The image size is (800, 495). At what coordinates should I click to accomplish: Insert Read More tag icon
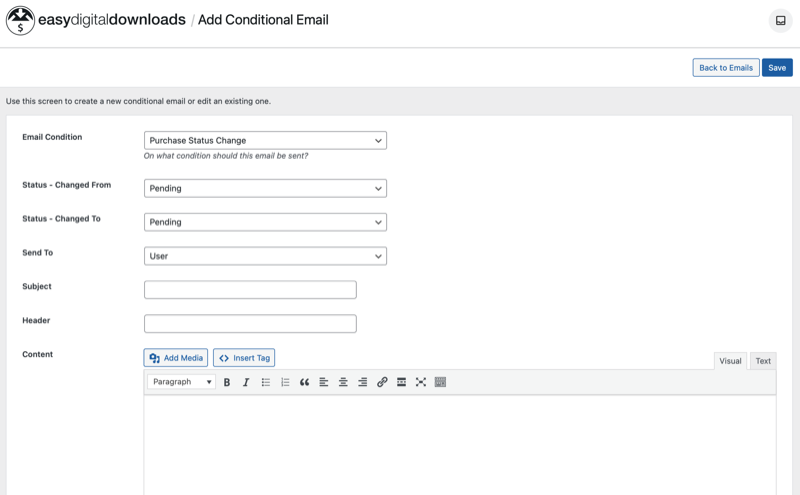coord(401,382)
